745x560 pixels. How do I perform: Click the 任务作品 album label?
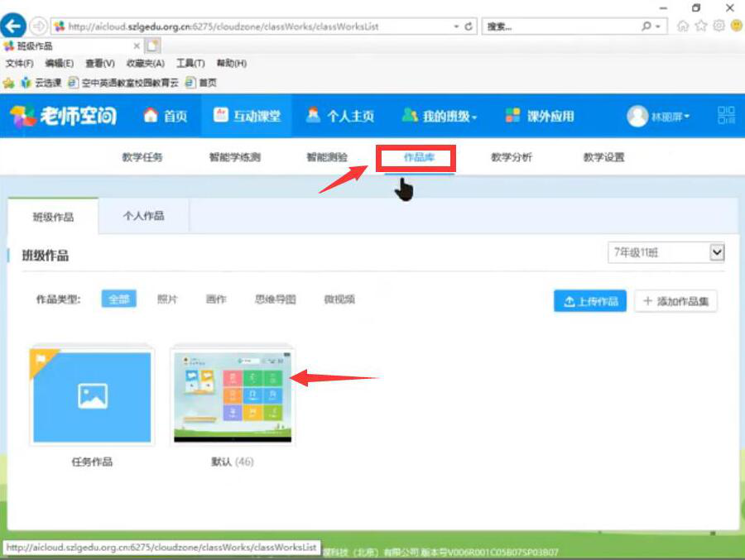click(92, 462)
